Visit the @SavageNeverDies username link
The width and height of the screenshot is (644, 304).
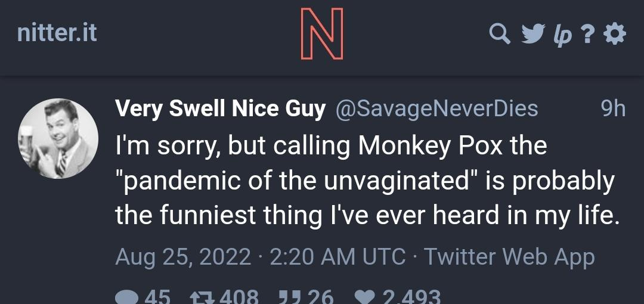pyautogui.click(x=437, y=108)
